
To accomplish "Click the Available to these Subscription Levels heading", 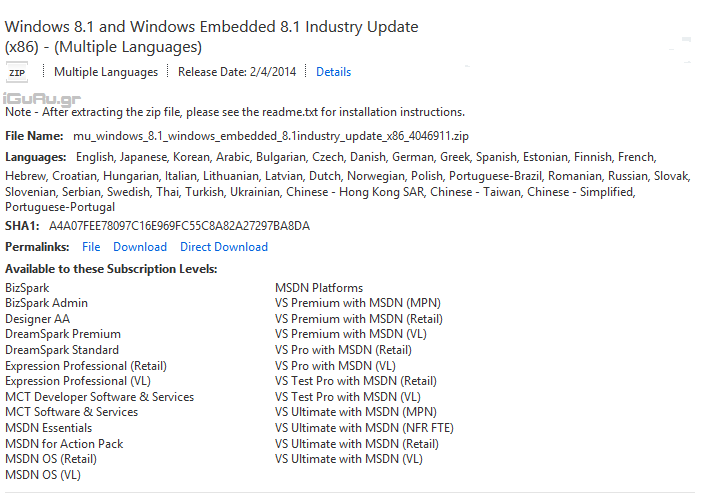I will click(x=111, y=269).
